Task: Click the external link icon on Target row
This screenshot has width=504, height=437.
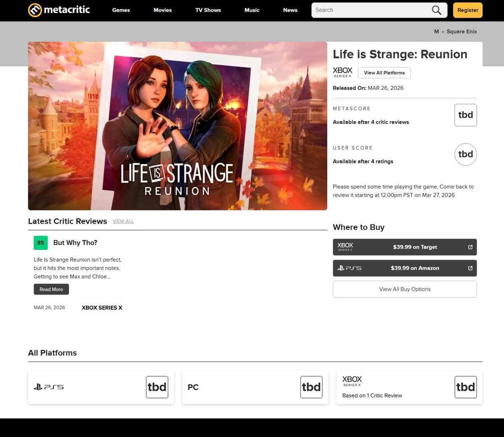Action: 470,247
